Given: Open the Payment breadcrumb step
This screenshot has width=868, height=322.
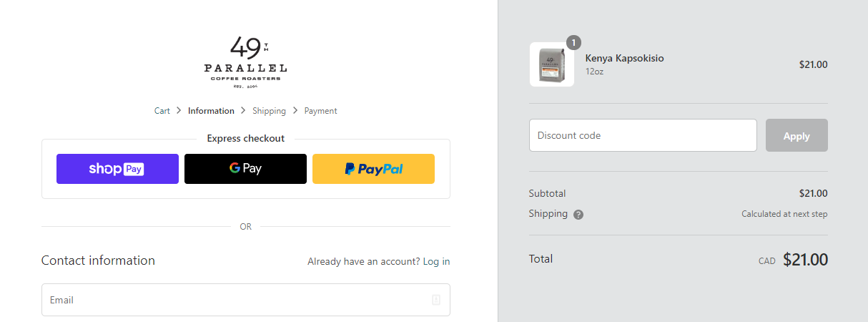Looking at the screenshot, I should [x=320, y=111].
